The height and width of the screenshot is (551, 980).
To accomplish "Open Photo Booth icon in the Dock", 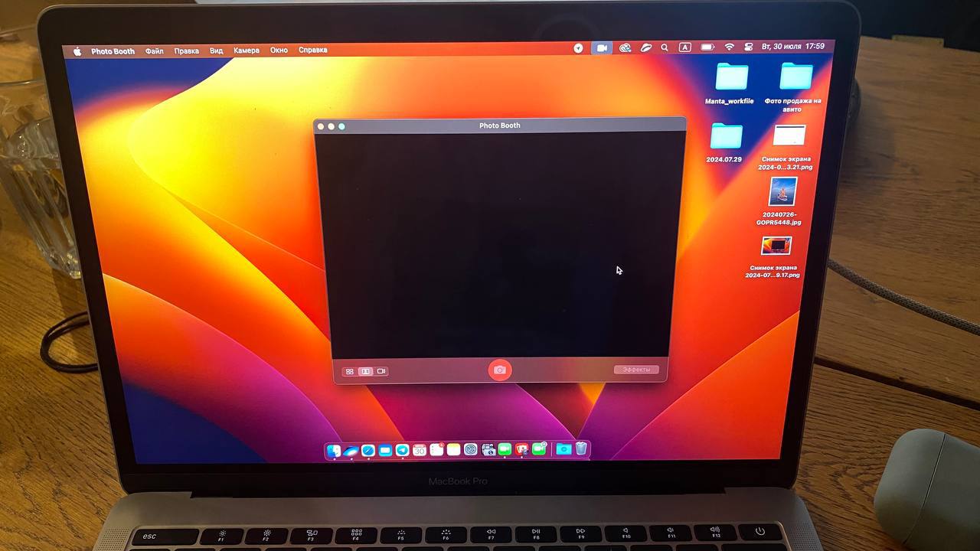I will click(521, 450).
